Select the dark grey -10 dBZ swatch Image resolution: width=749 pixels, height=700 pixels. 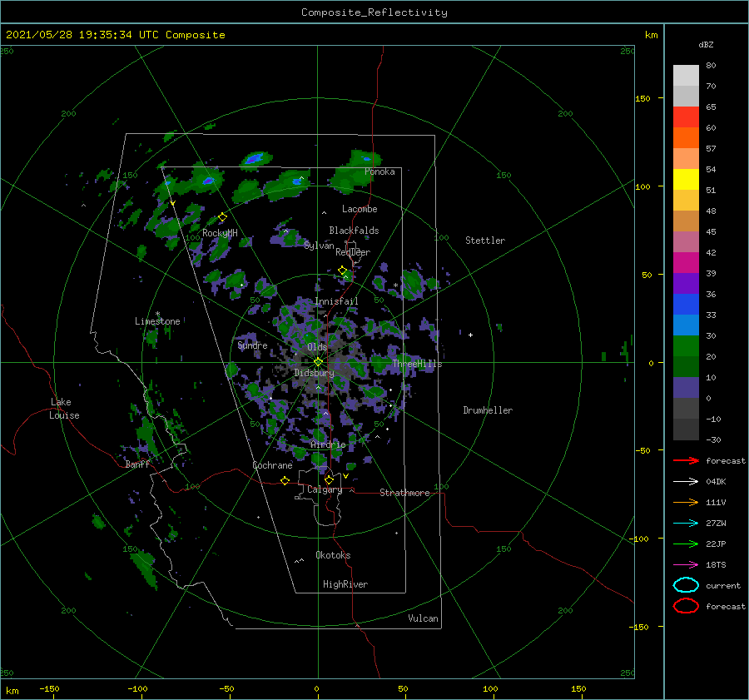[x=686, y=429]
